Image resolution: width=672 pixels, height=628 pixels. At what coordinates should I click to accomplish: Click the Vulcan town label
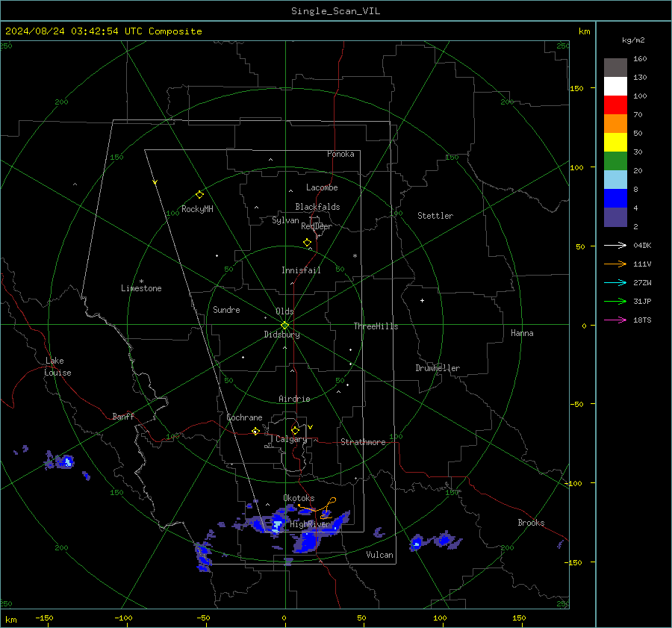(x=379, y=555)
